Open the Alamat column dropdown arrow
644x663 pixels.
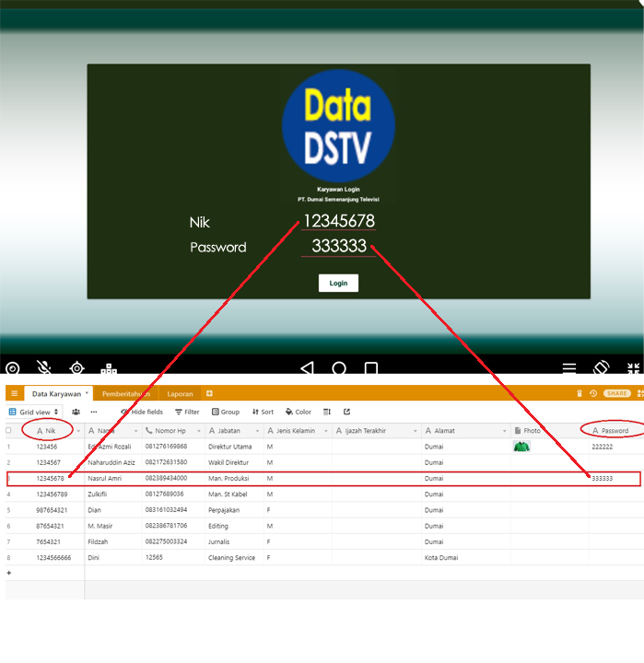tap(504, 431)
